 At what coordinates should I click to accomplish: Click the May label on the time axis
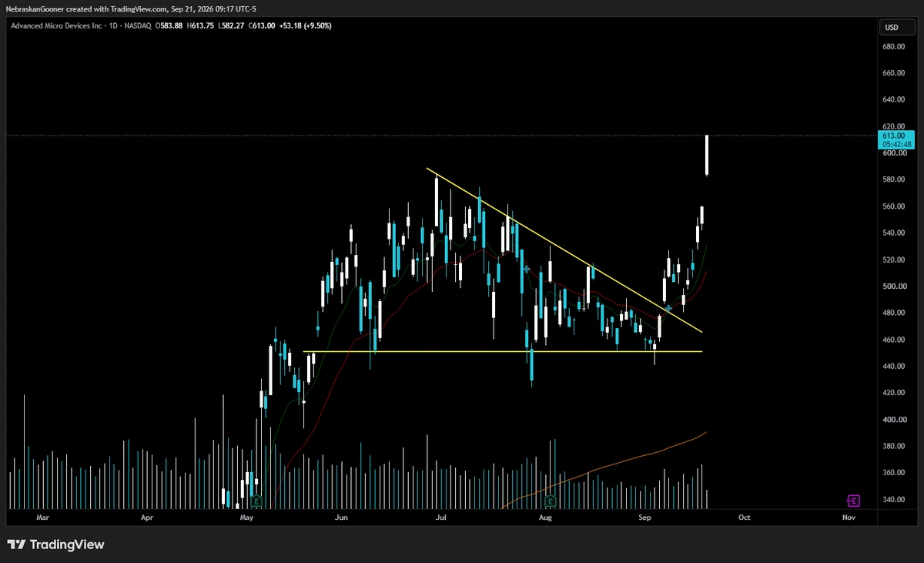click(x=246, y=518)
